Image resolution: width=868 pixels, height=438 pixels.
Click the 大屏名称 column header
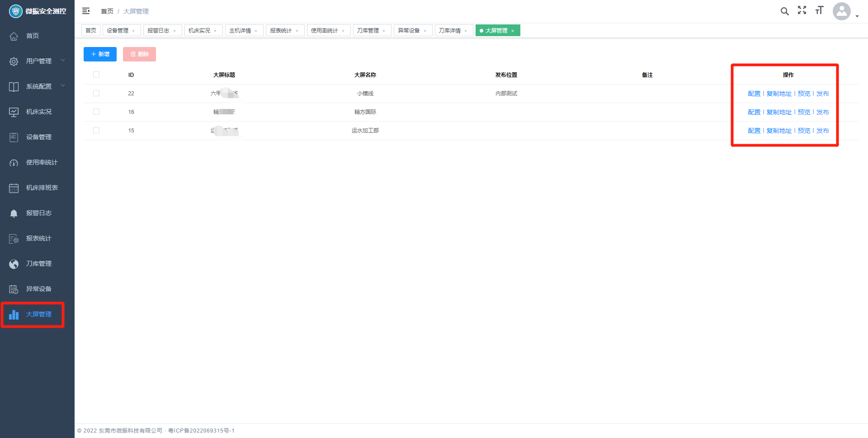coord(365,75)
